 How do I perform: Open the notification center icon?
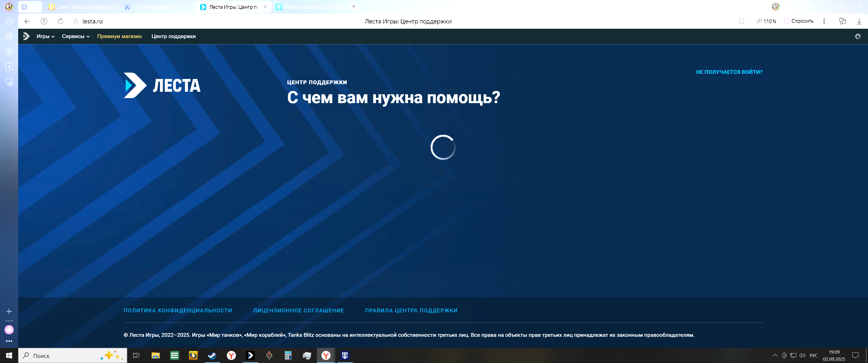pos(855,355)
